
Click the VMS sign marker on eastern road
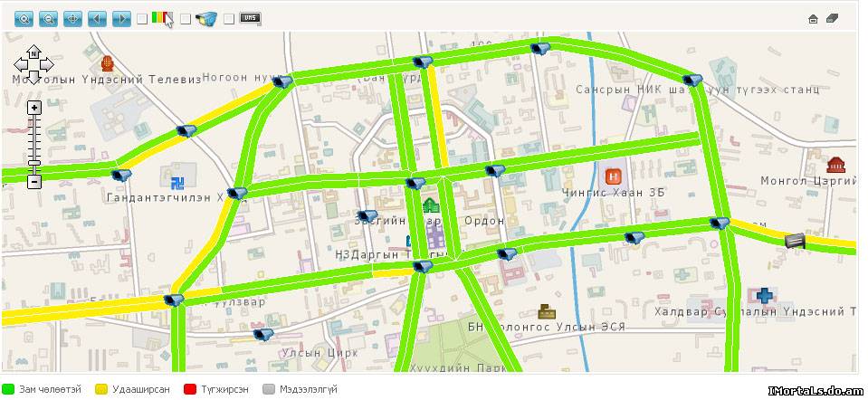click(x=796, y=241)
